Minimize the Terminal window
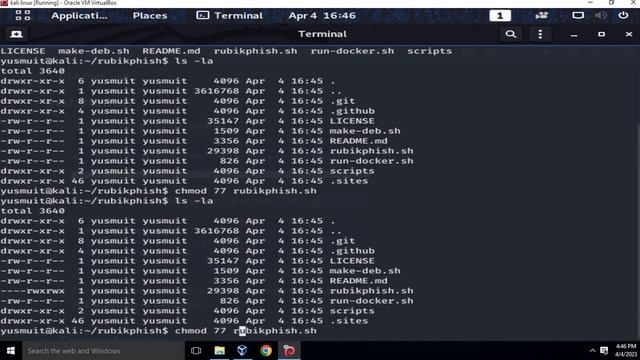This screenshot has height=360, width=640. point(574,34)
